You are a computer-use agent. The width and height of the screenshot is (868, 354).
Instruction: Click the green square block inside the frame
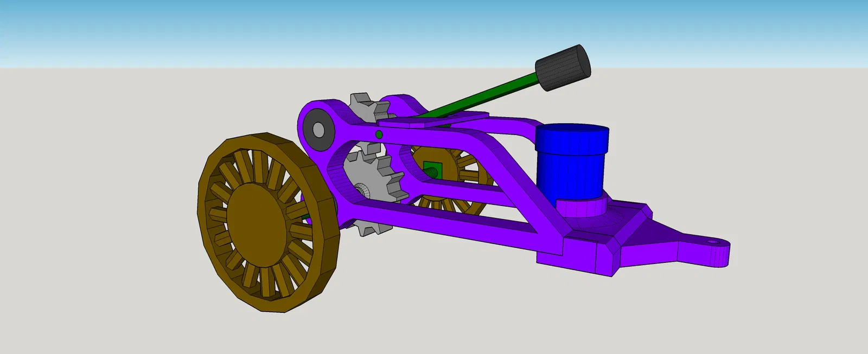coord(433,170)
